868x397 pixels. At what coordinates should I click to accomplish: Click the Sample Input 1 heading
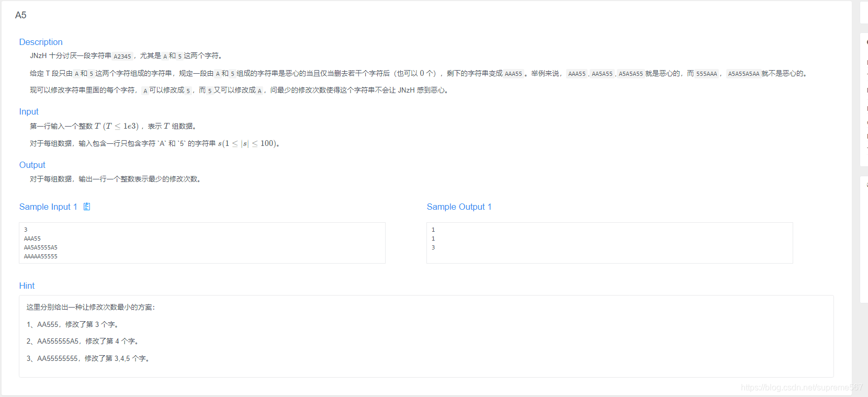(x=48, y=207)
